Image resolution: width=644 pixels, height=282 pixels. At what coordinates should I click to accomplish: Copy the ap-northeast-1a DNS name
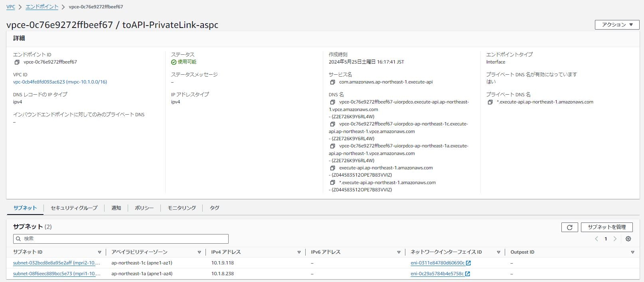pyautogui.click(x=332, y=146)
